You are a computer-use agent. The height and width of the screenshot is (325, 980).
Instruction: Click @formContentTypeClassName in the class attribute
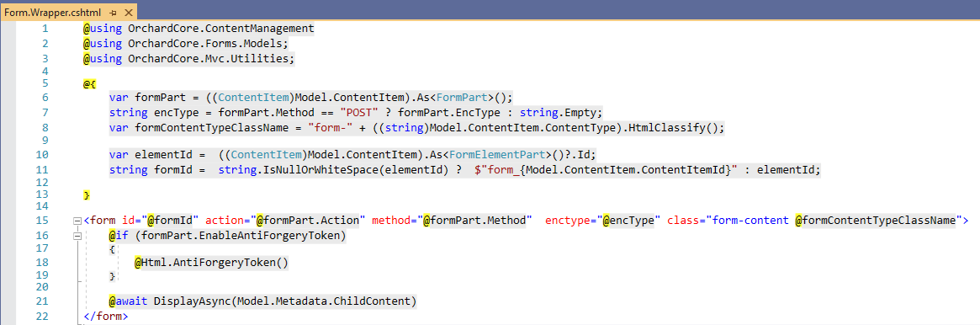pyautogui.click(x=876, y=220)
